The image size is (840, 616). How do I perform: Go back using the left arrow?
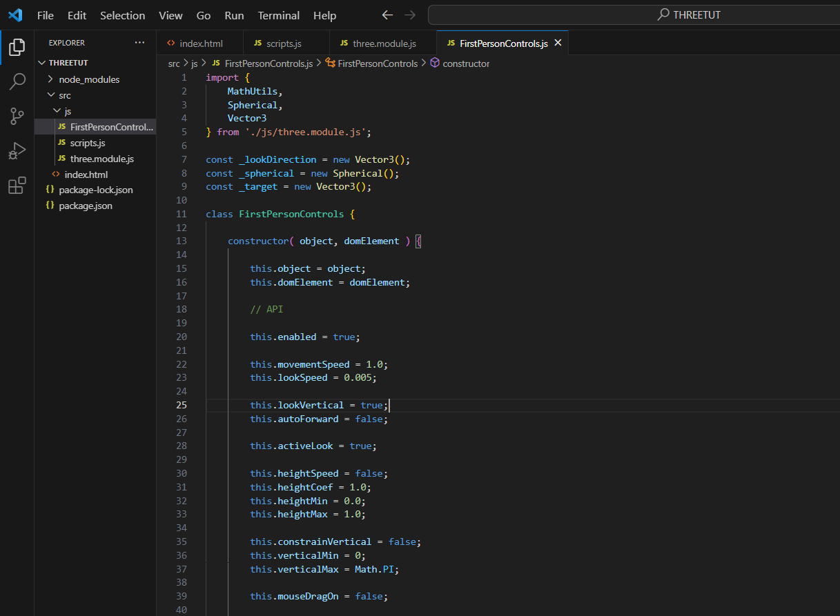coord(388,15)
